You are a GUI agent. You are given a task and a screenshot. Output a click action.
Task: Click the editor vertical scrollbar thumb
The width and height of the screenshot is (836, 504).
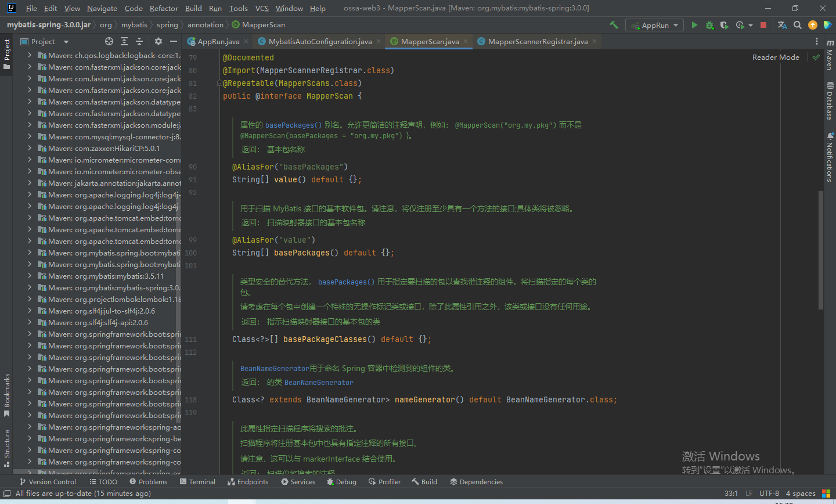pyautogui.click(x=821, y=250)
